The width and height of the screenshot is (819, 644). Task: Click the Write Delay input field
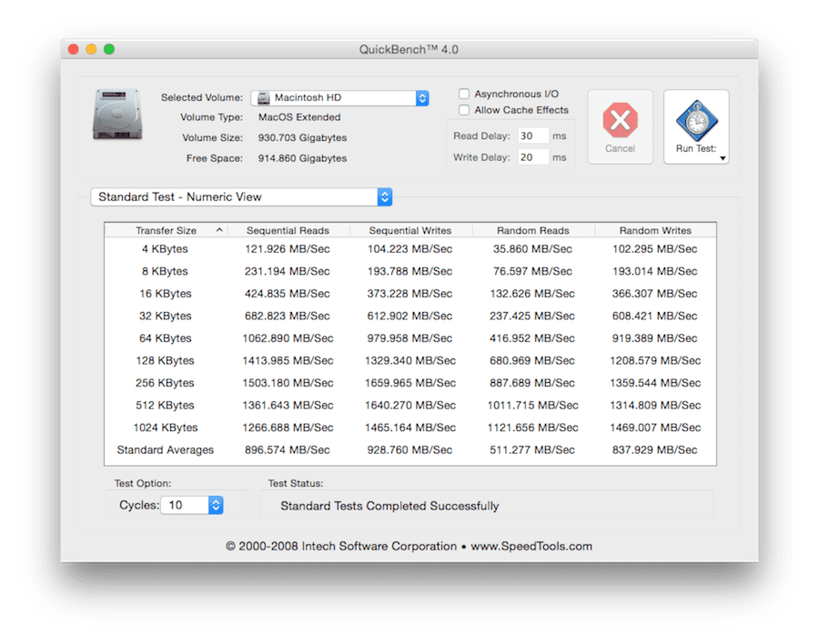(533, 157)
